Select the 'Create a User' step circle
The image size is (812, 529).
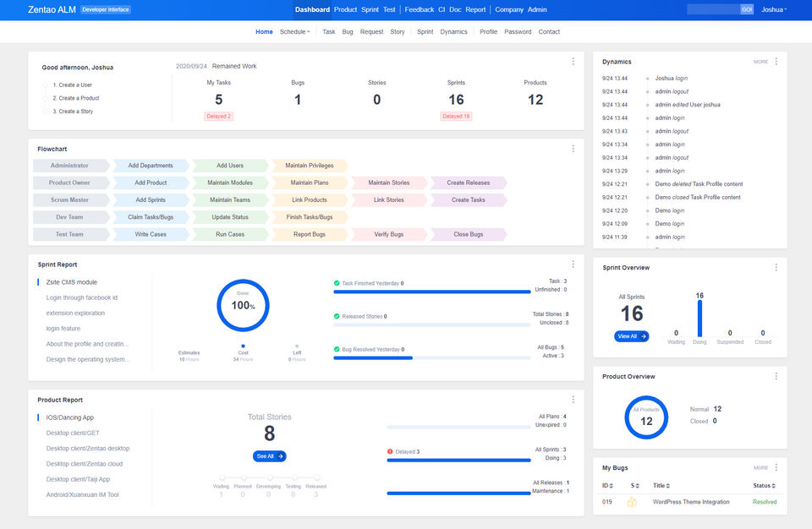click(x=46, y=85)
